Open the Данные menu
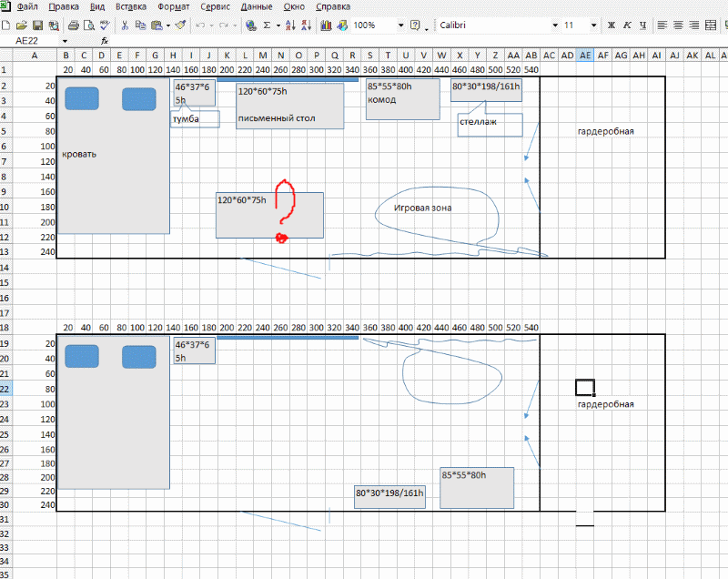Viewport: 728px width, 579px height. (256, 6)
